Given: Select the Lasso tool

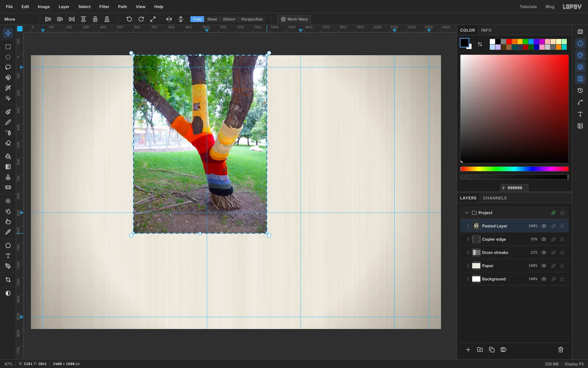Looking at the screenshot, I should (x=8, y=67).
